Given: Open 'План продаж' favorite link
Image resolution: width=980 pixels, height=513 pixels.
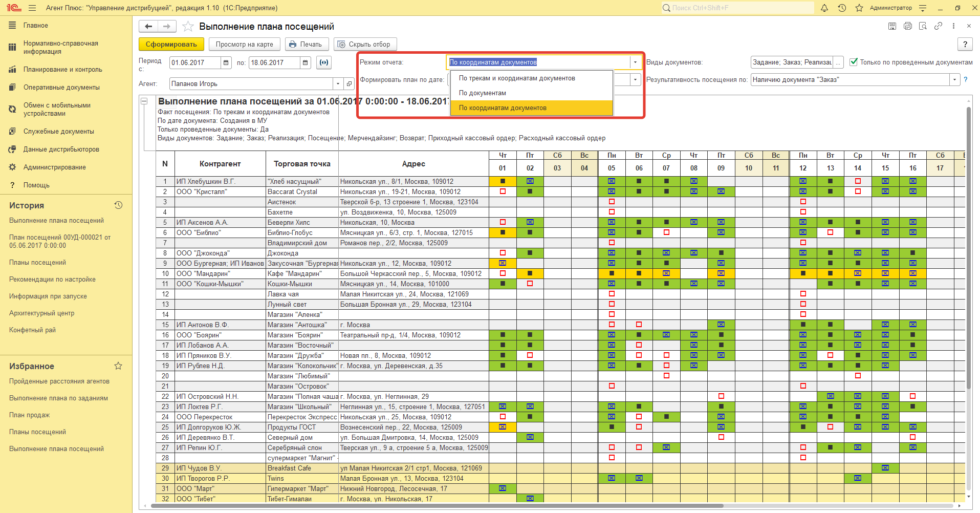Looking at the screenshot, I should tap(30, 415).
